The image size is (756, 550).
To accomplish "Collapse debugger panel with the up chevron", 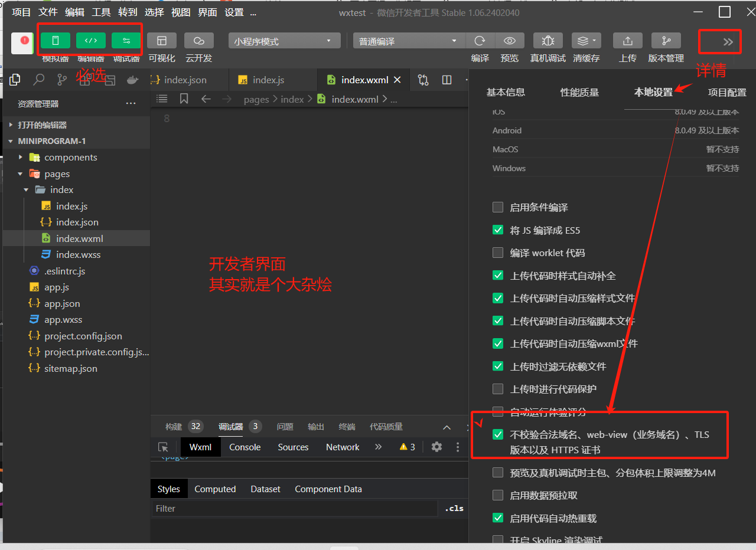I will point(447,427).
